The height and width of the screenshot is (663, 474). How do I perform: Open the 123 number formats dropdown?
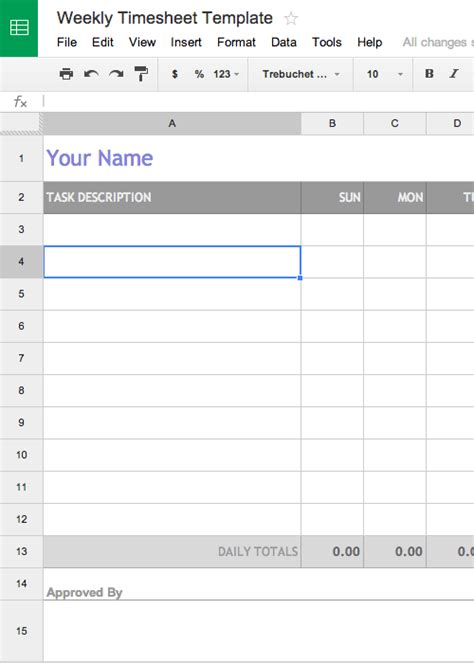(226, 74)
